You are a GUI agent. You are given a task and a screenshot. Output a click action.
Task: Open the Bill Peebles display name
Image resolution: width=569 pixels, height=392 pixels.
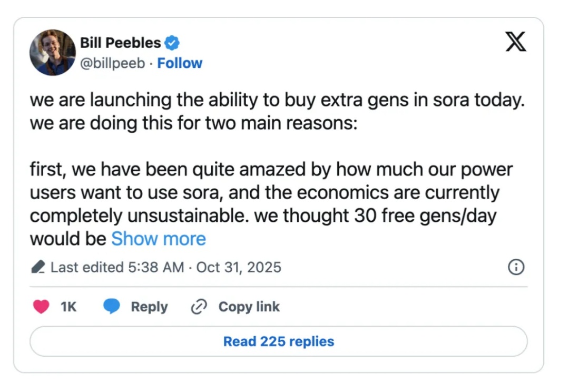pos(121,42)
